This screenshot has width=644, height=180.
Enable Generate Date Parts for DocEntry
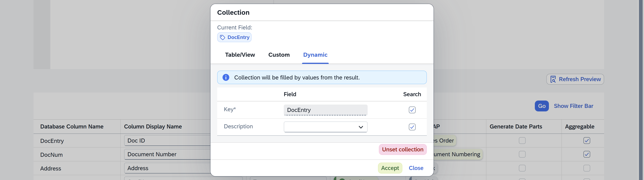[522, 140]
